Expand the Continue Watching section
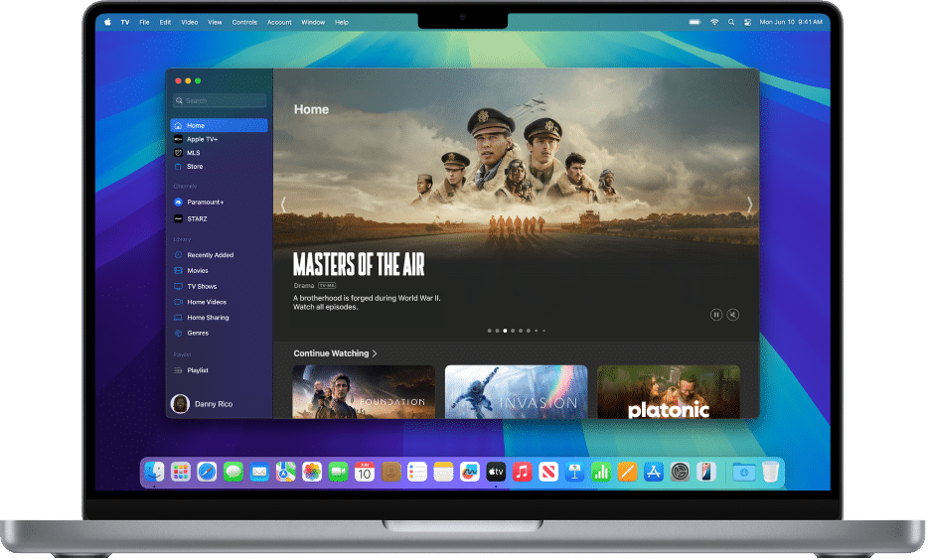 click(x=335, y=353)
